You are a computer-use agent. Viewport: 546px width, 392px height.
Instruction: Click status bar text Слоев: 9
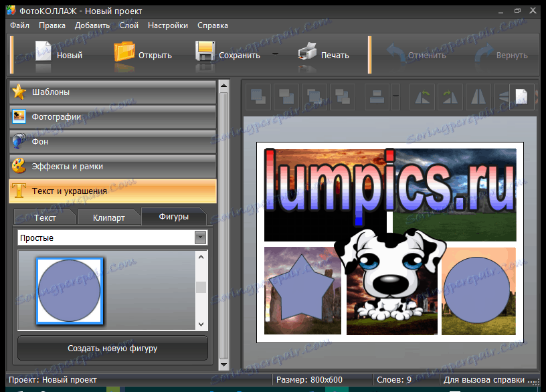(x=394, y=380)
